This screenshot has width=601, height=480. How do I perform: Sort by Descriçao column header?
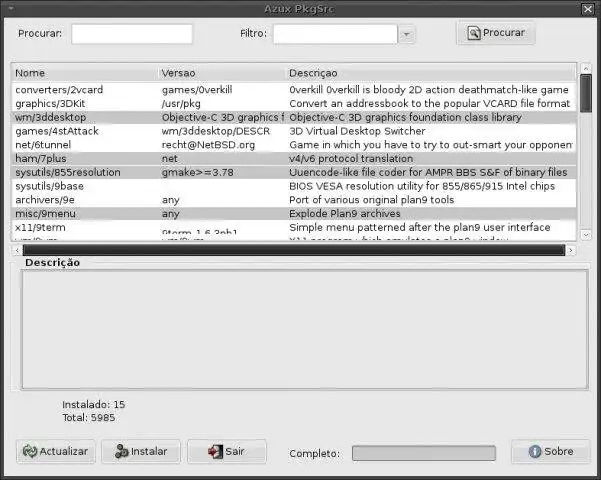[430, 73]
